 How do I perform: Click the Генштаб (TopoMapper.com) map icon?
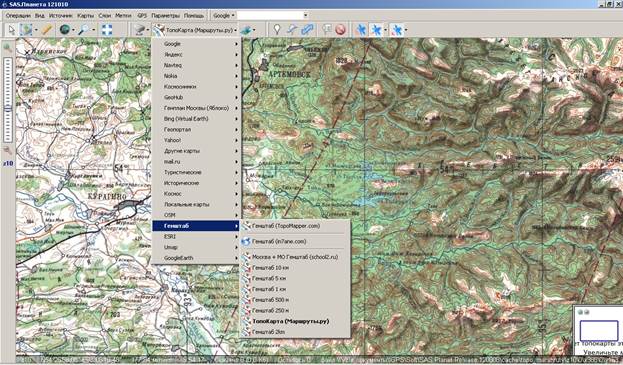click(x=246, y=226)
